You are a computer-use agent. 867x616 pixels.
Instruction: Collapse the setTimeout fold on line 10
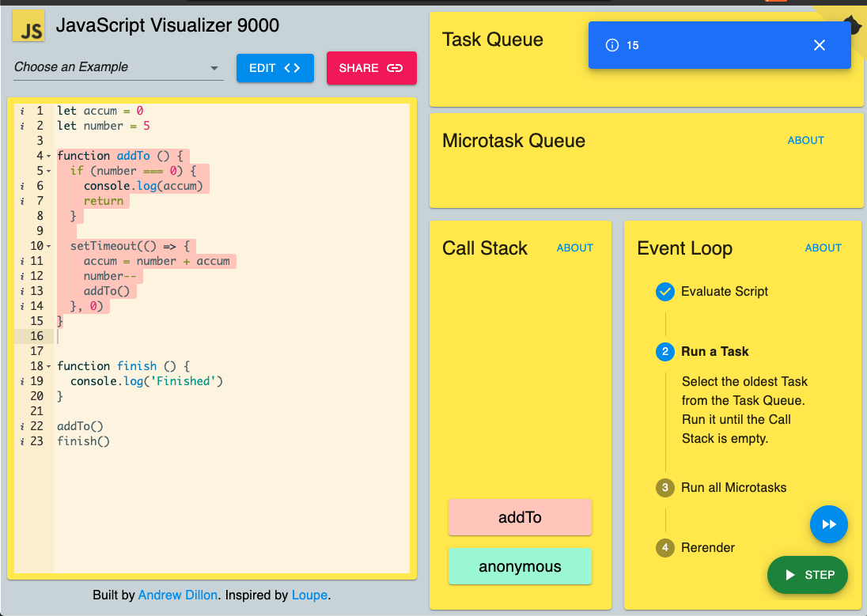[49, 247]
